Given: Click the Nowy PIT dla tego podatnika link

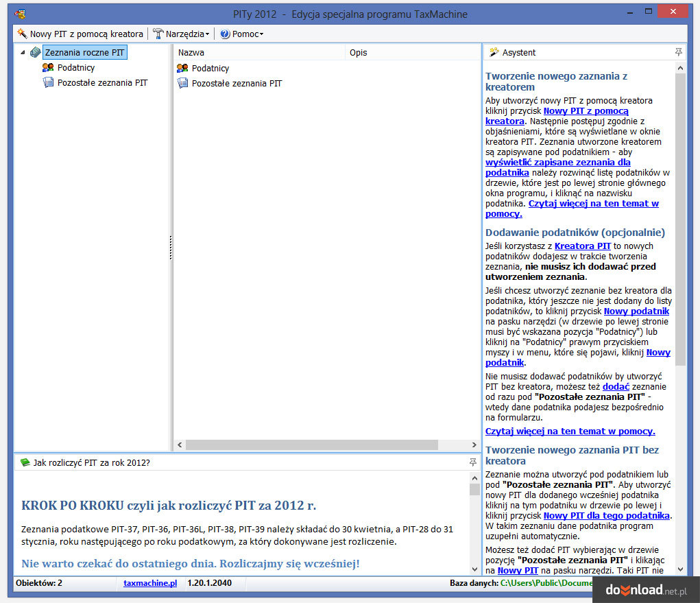Looking at the screenshot, I should click(607, 515).
